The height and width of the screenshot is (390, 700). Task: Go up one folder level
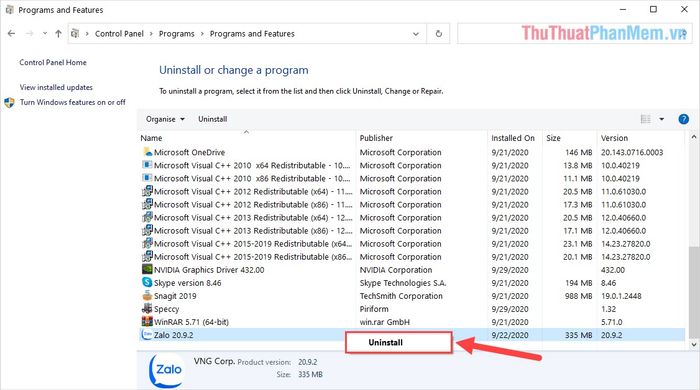tap(58, 33)
